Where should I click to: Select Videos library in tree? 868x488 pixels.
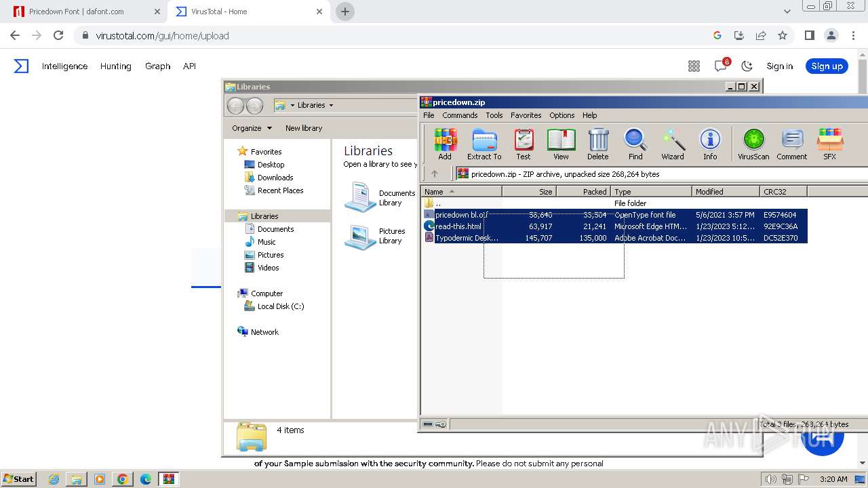262,268
